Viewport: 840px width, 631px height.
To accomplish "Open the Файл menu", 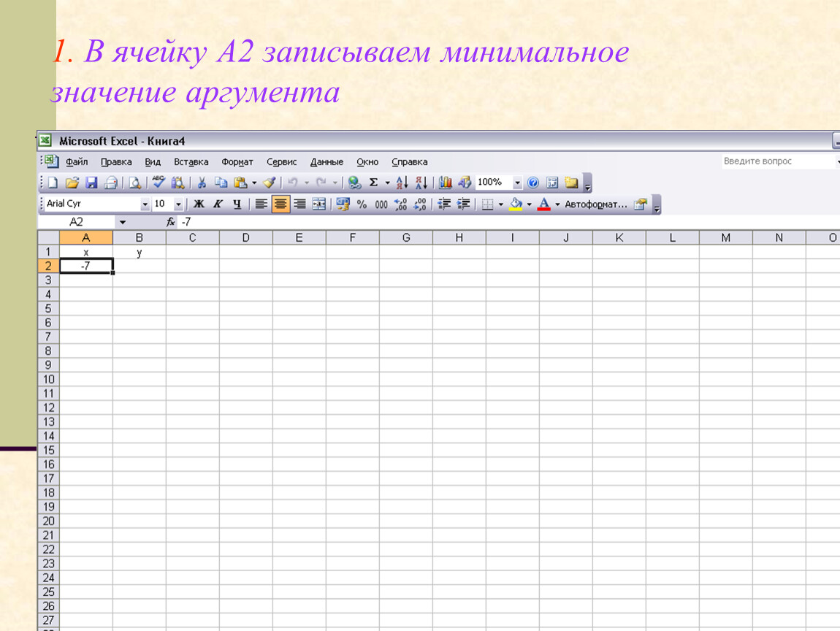I will 77,162.
